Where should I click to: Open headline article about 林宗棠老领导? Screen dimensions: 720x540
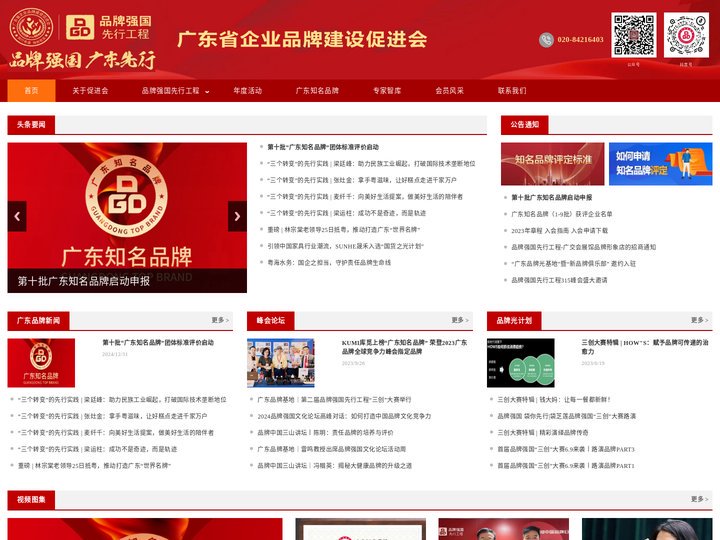pos(344,230)
